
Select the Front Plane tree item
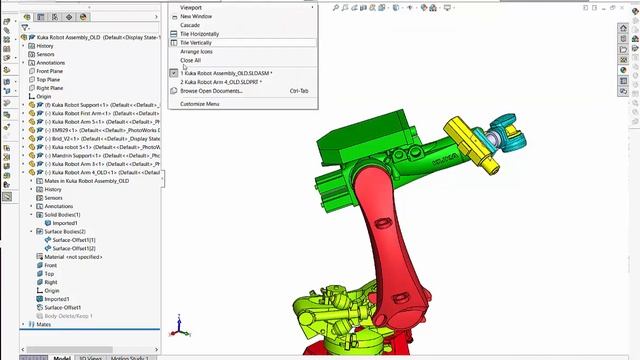click(49, 71)
